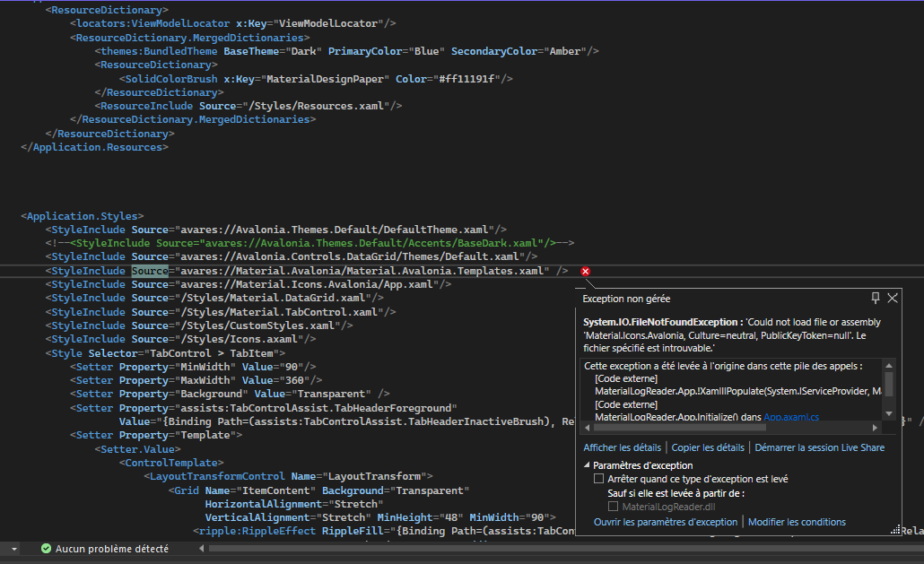924x564 pixels.
Task: Click the MaxWidth setter value '360'
Action: coord(294,380)
